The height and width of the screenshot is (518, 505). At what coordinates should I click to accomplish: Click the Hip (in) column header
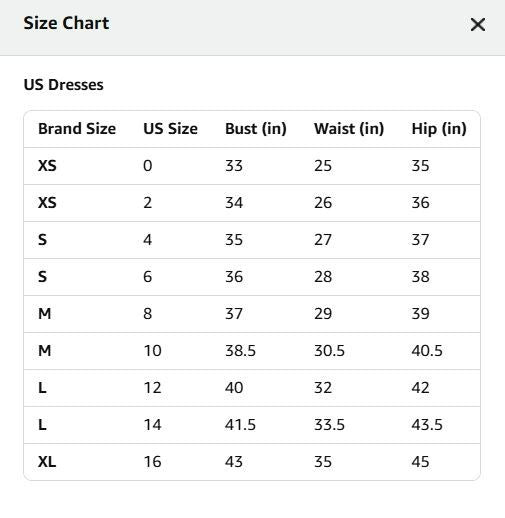coord(439,129)
